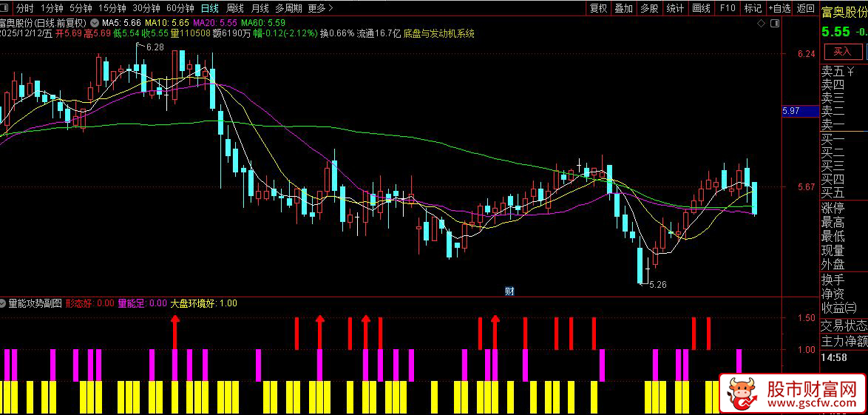Click the red 买入 buy button
The height and width of the screenshot is (415, 868).
[x=842, y=52]
